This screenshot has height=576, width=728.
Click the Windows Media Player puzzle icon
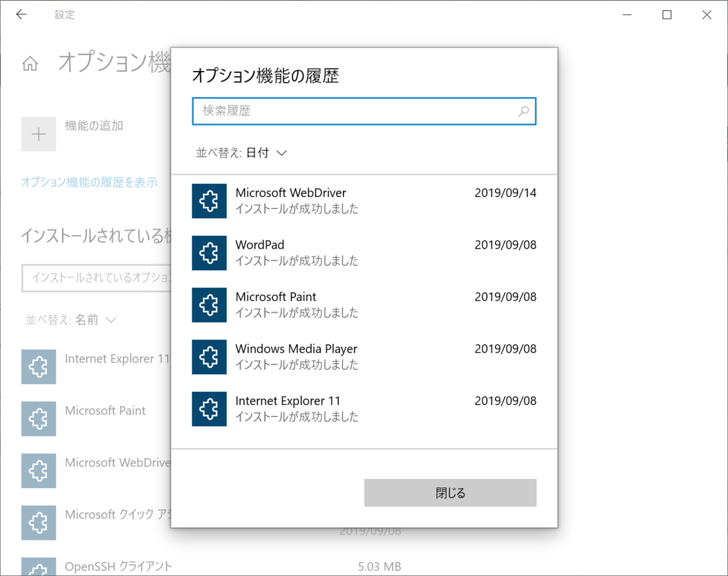209,357
